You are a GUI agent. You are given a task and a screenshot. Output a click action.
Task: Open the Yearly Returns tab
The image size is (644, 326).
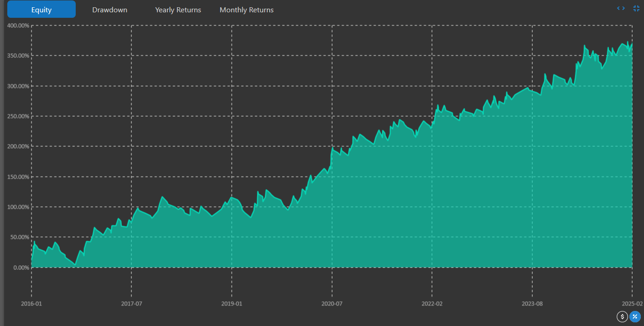tap(178, 10)
